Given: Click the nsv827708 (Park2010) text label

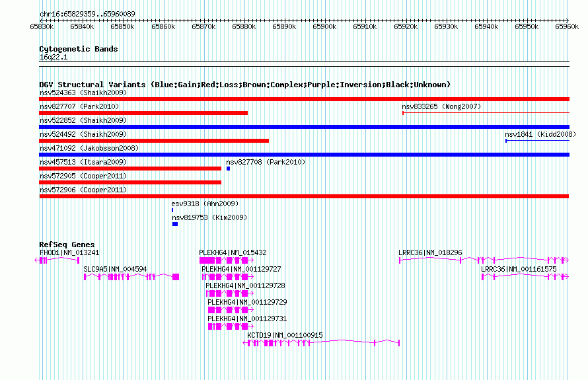Looking at the screenshot, I should [x=266, y=162].
